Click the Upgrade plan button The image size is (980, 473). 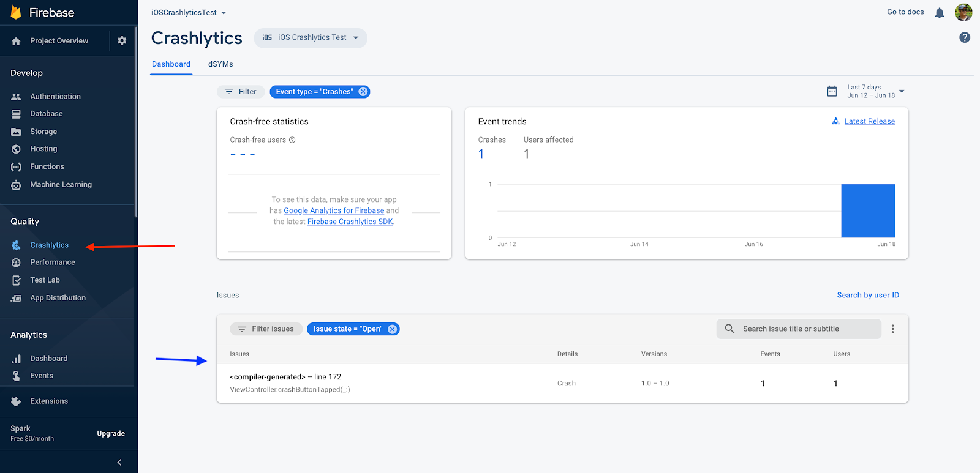pos(111,434)
